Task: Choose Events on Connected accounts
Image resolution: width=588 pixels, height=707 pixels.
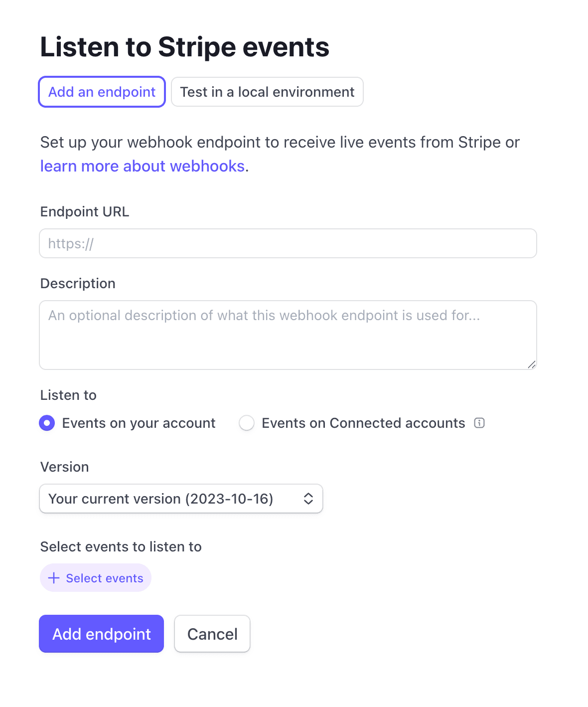Action: (x=247, y=423)
